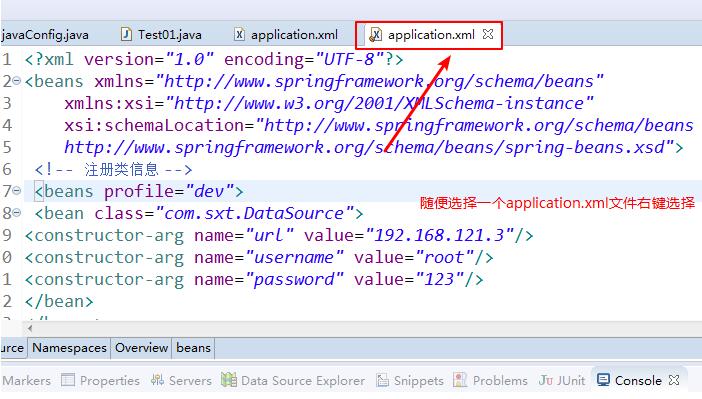Click the Test01.java file icon
The height and width of the screenshot is (399, 702).
126,34
